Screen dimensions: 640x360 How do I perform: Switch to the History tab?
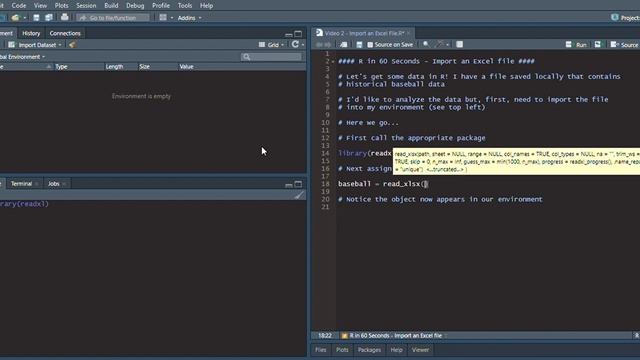click(x=31, y=33)
